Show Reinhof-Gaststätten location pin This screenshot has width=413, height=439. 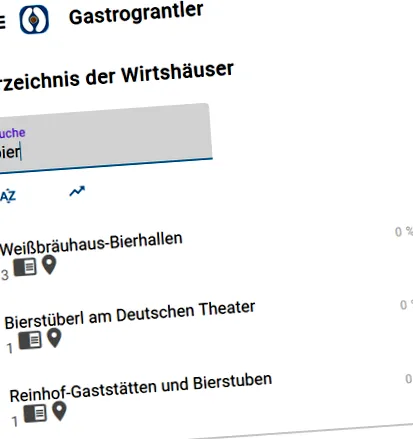[59, 411]
